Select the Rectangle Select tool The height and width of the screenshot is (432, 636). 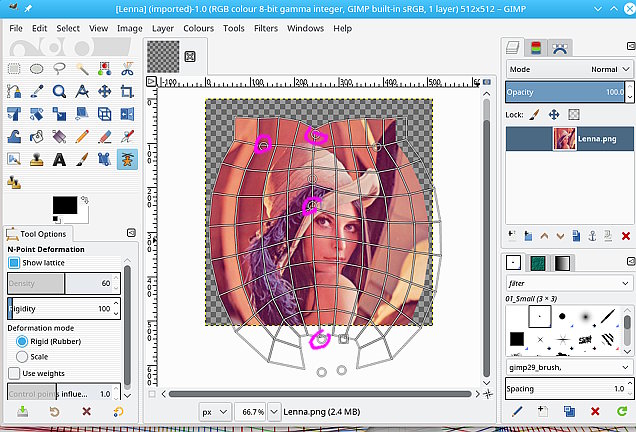(15, 68)
